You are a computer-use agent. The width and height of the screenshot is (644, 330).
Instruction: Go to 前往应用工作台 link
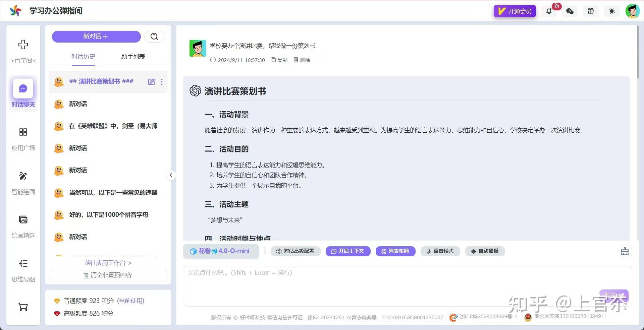click(108, 263)
